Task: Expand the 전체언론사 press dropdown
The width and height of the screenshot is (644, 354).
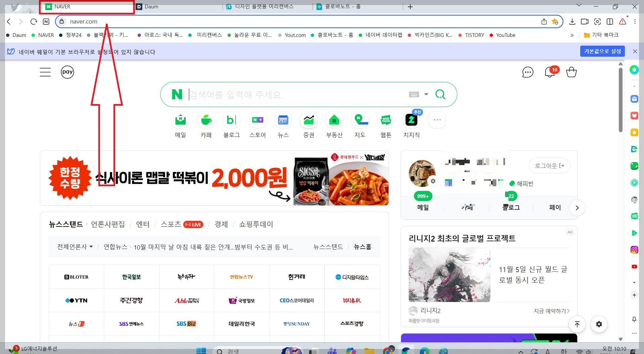Action: tap(75, 246)
